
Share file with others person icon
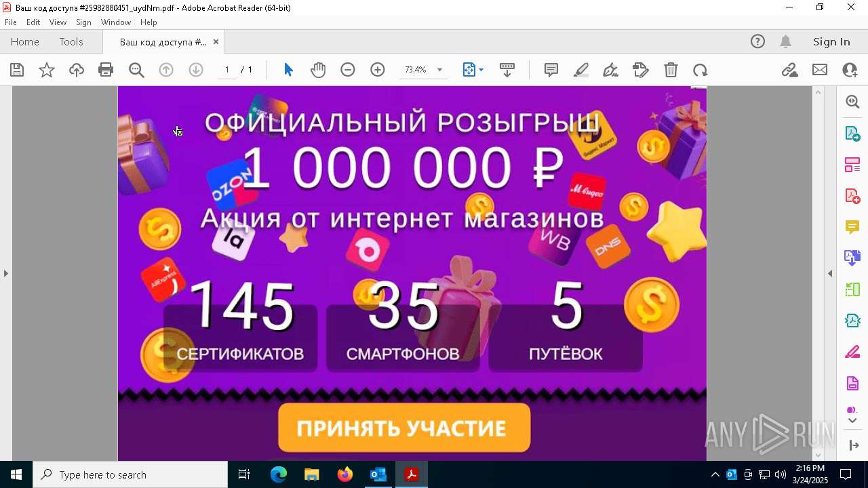(x=850, y=70)
